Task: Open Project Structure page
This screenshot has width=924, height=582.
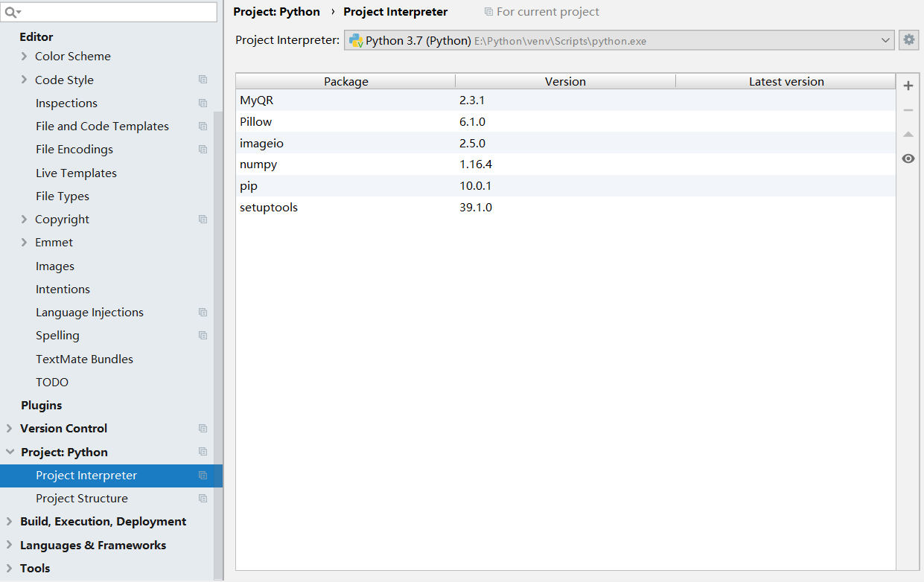Action: (82, 498)
